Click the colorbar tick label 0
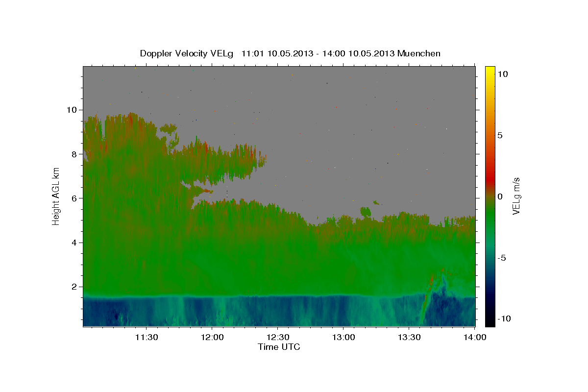This screenshot has width=588, height=392. click(x=500, y=196)
